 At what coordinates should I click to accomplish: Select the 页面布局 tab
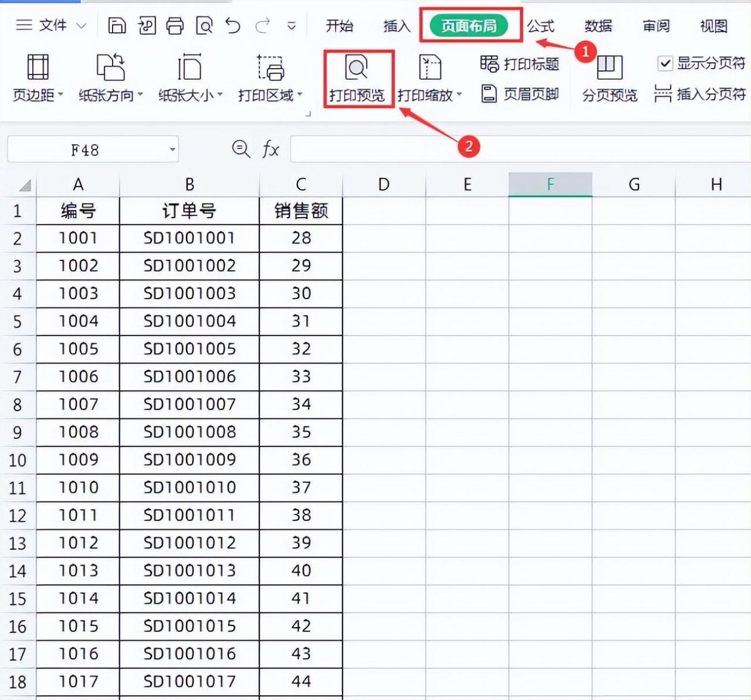pyautogui.click(x=469, y=26)
